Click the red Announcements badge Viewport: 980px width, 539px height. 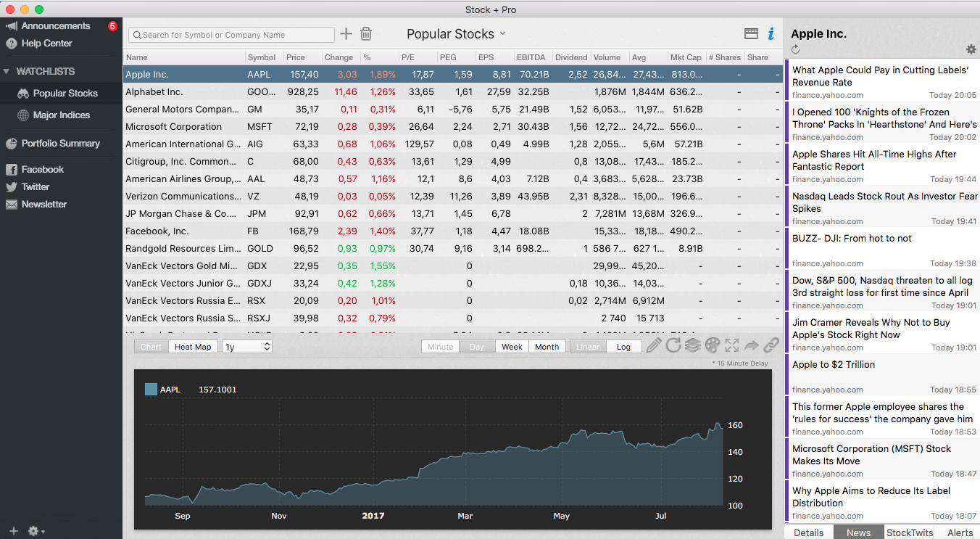click(112, 26)
